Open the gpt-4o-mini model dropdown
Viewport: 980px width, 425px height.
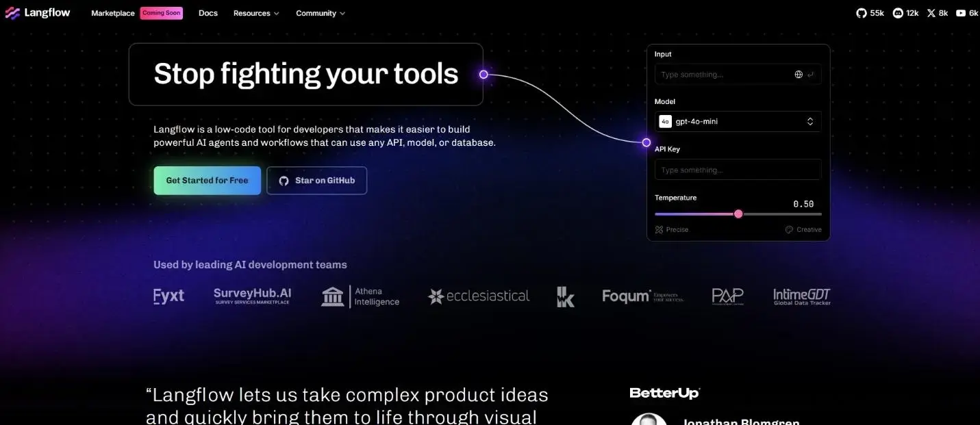pos(738,121)
